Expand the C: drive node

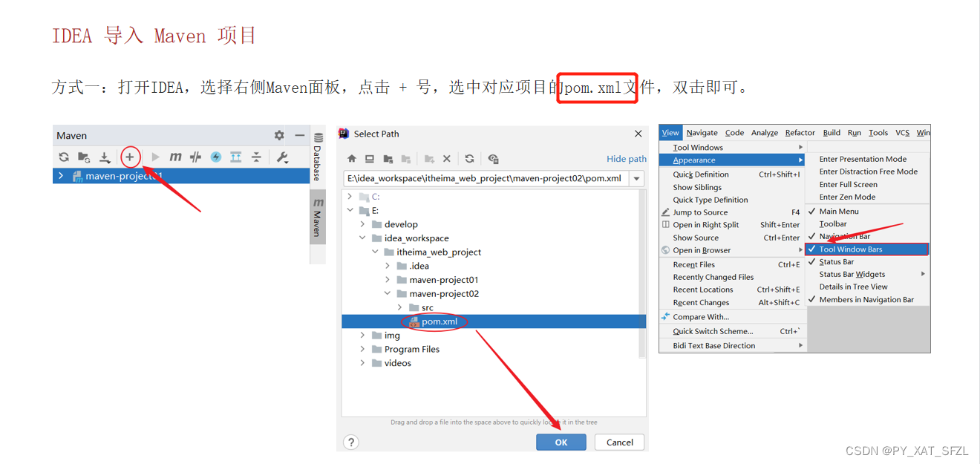350,197
